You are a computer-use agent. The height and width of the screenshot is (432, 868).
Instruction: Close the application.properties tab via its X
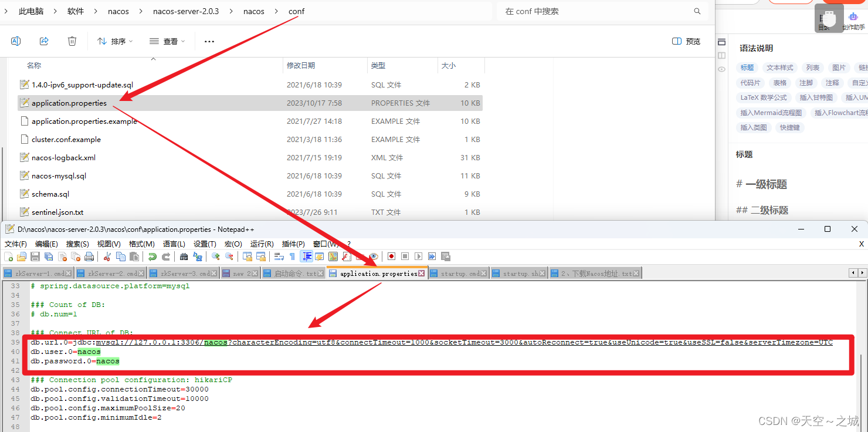[x=421, y=274]
